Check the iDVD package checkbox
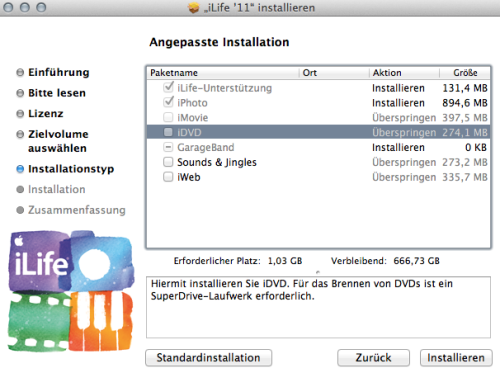This screenshot has width=500, height=373. 168,132
